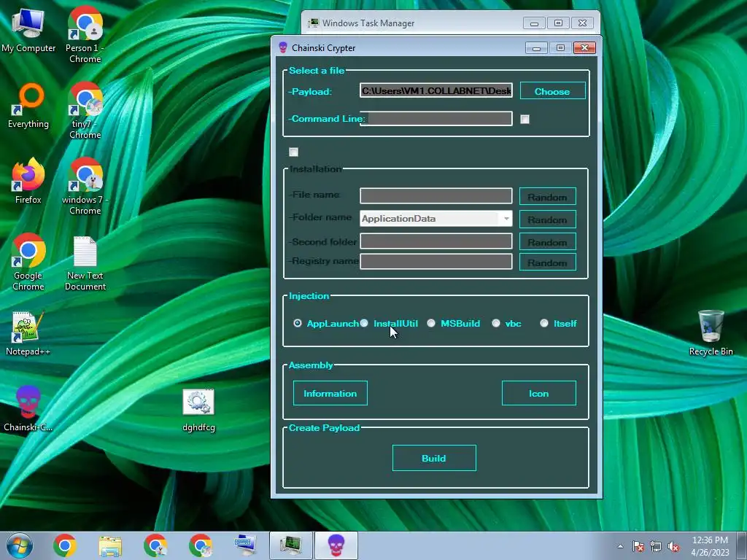Image resolution: width=747 pixels, height=560 pixels.
Task: Click the Show desktop strip beside the clock
Action: point(743,545)
